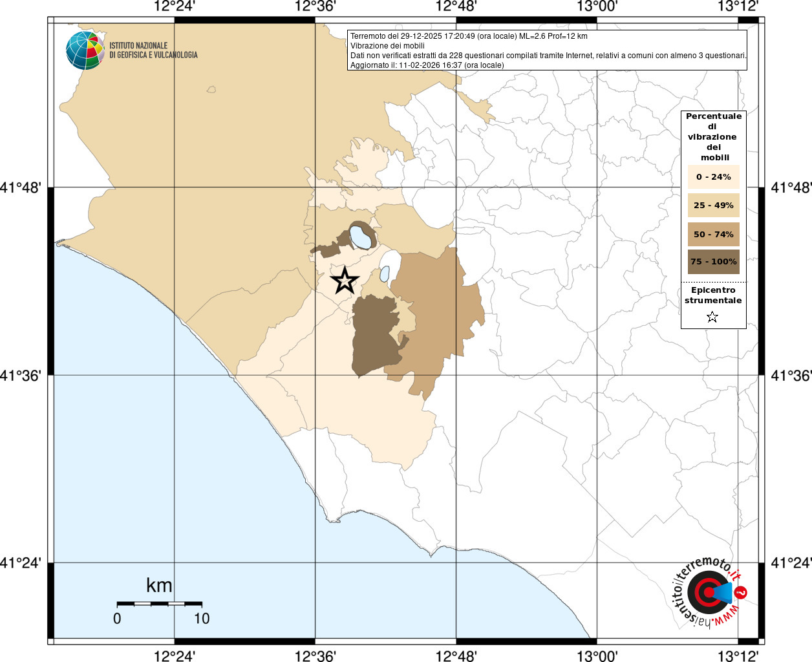Click the top axis label 12°48'
812x662 pixels.
pos(456,6)
